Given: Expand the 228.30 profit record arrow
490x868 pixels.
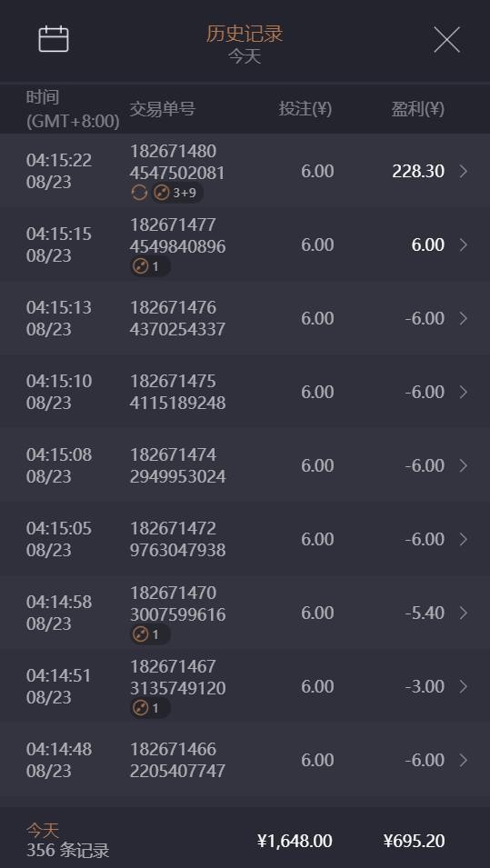Looking at the screenshot, I should click(x=464, y=172).
